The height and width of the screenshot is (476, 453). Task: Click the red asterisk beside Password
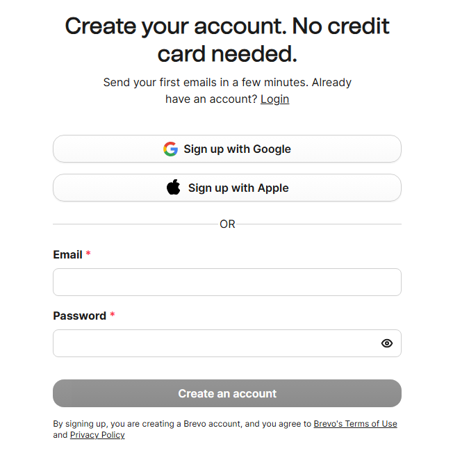click(113, 315)
